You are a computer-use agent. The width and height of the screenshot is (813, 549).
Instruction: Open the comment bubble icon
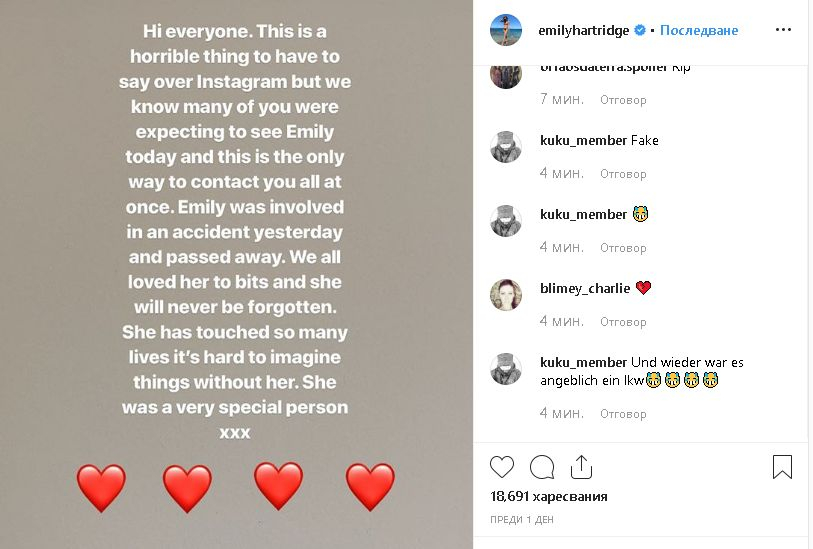point(542,467)
